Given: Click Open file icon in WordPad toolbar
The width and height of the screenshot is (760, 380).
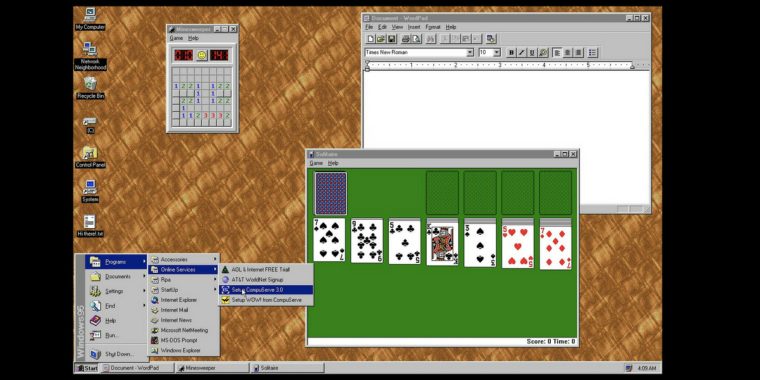Looking at the screenshot, I should (x=381, y=39).
